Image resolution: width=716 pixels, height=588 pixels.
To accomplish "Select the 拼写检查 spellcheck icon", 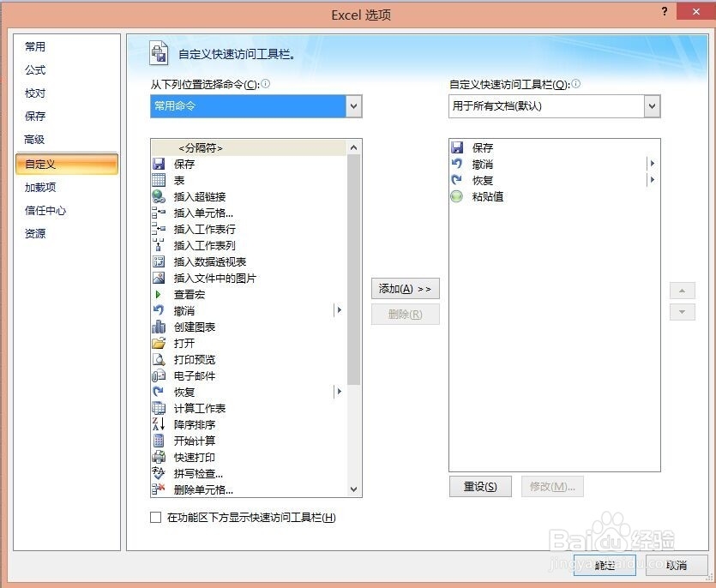I will (159, 473).
